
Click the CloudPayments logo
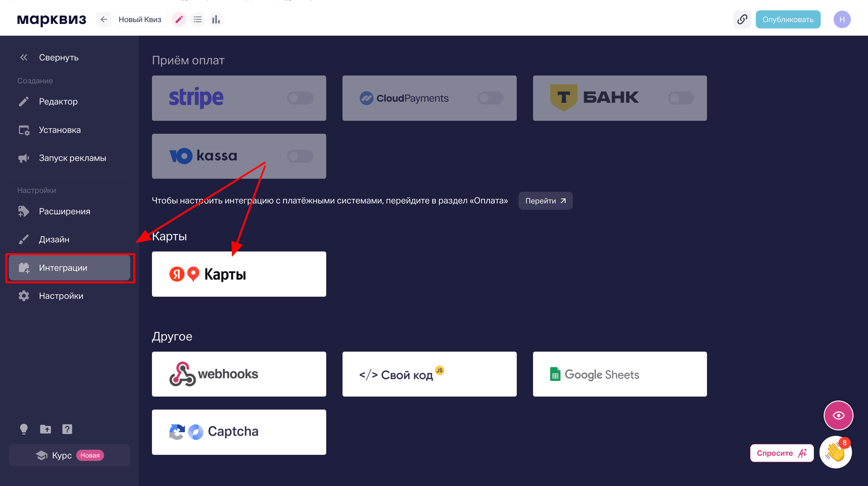404,98
